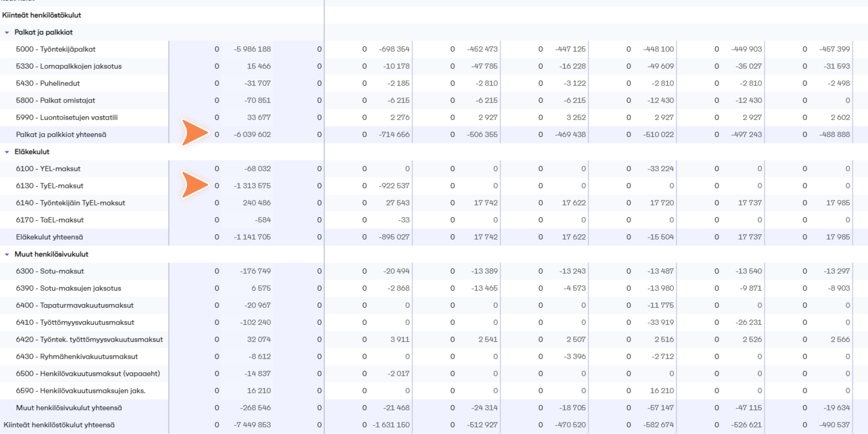Select the Työntekijäpalkat value "-457 399"
Screen dimensions: 868x434
click(835, 49)
